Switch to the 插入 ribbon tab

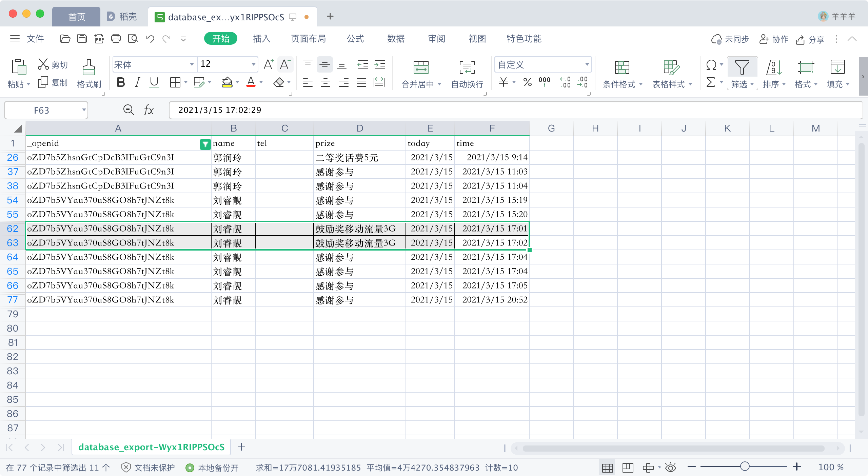[261, 39]
